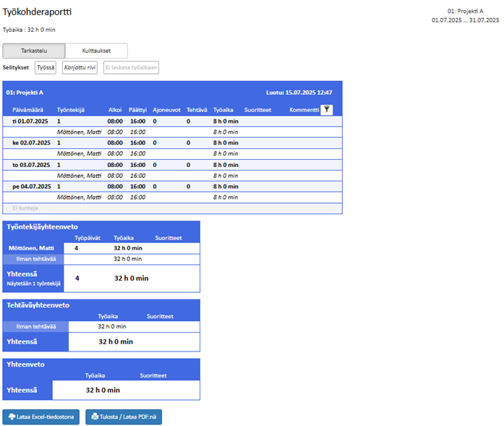Image resolution: width=504 pixels, height=426 pixels.
Task: Click the Päivämäärä column header
Action: point(27,110)
